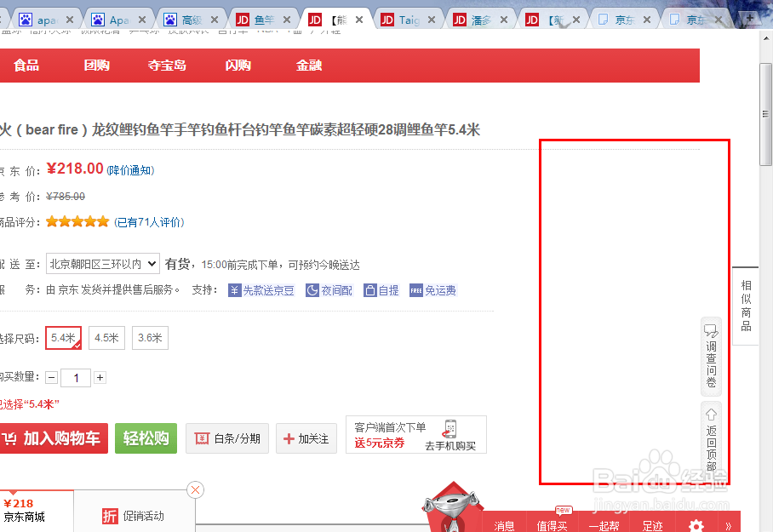Image resolution: width=773 pixels, height=532 pixels.
Task: Open the 已有71人评价 reviews link
Action: pos(149,222)
